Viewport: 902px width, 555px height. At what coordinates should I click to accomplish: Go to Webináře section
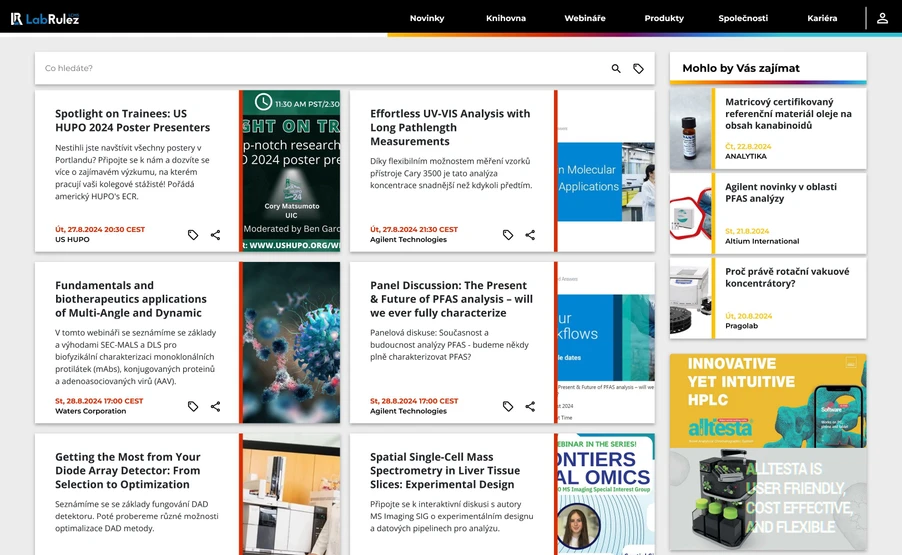(584, 18)
